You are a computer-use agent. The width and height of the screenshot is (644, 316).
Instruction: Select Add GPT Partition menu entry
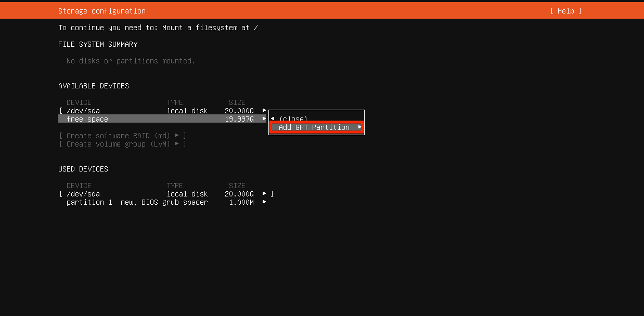click(316, 127)
